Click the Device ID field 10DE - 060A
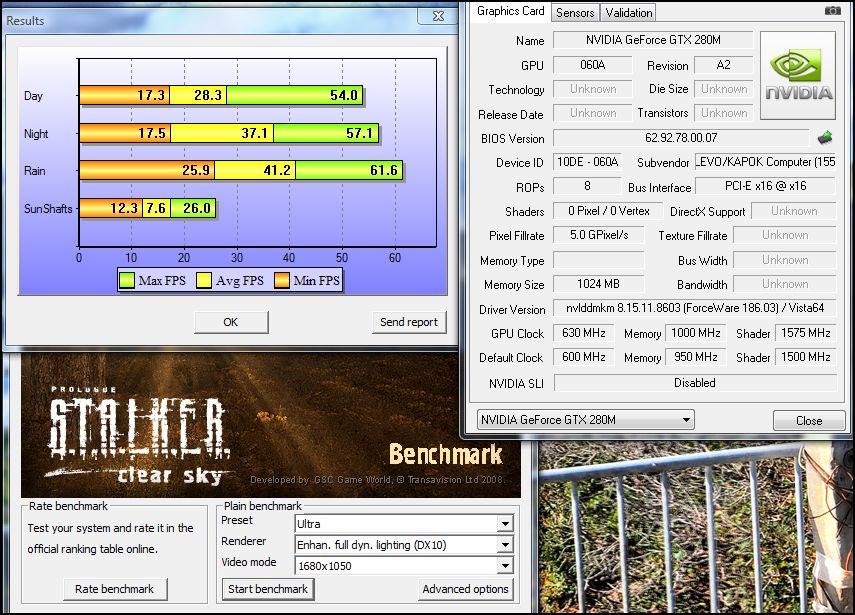Screen dimensions: 855x615 (587, 162)
